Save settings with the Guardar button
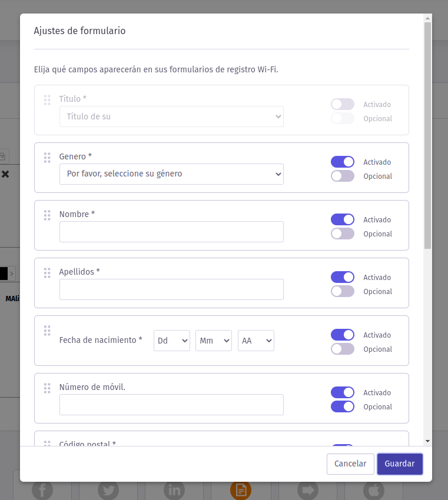This screenshot has height=500, width=448. pyautogui.click(x=400, y=464)
